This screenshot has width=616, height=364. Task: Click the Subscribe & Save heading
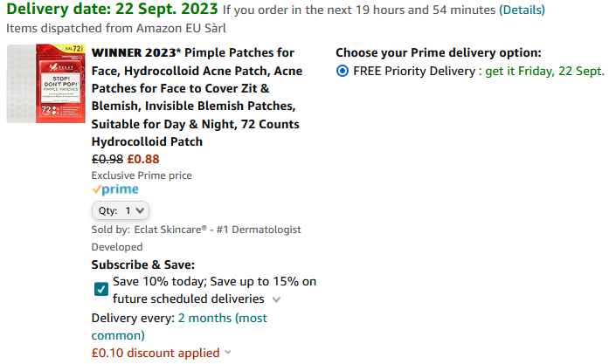[x=143, y=264]
